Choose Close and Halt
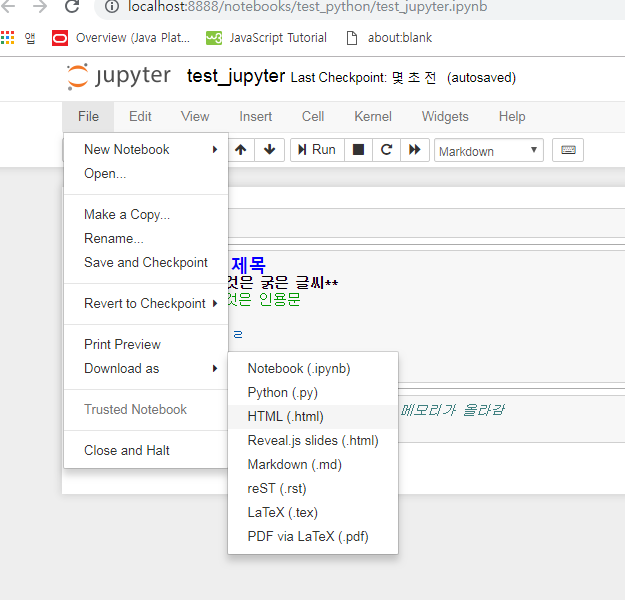 point(146,450)
